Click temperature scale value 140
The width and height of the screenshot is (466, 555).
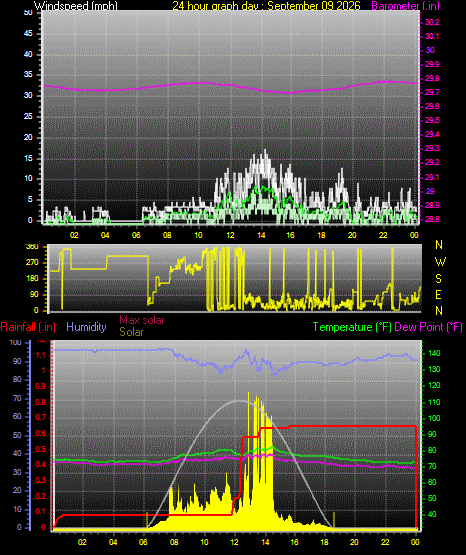tap(434, 353)
